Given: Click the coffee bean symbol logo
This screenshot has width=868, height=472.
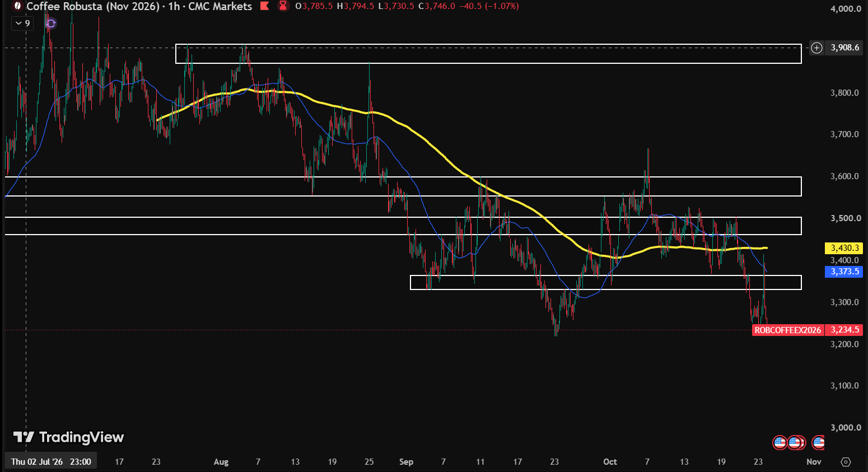Looking at the screenshot, I should [18, 6].
